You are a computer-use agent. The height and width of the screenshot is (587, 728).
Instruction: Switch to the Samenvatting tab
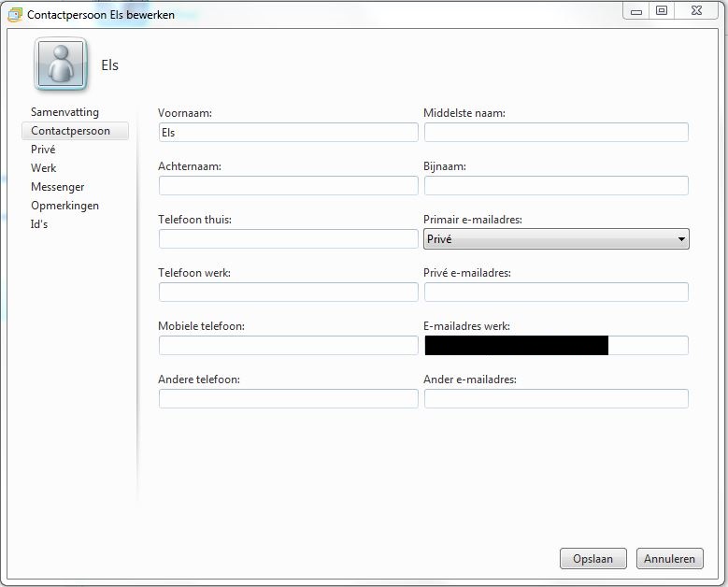click(64, 112)
